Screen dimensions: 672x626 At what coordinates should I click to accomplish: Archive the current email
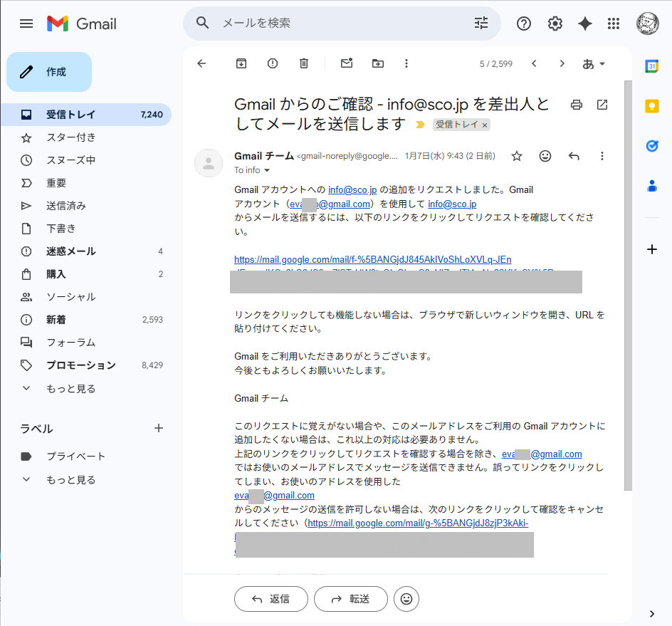pyautogui.click(x=241, y=63)
